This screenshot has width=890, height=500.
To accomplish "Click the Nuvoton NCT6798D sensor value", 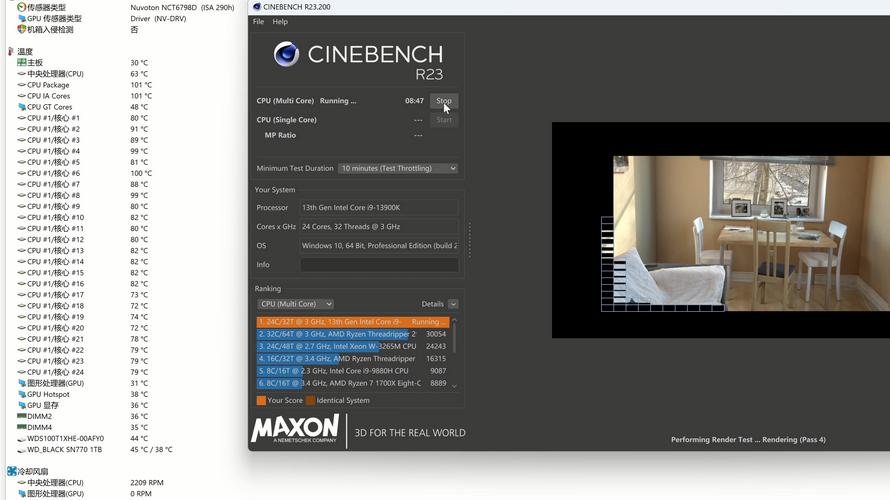I will pos(182,7).
